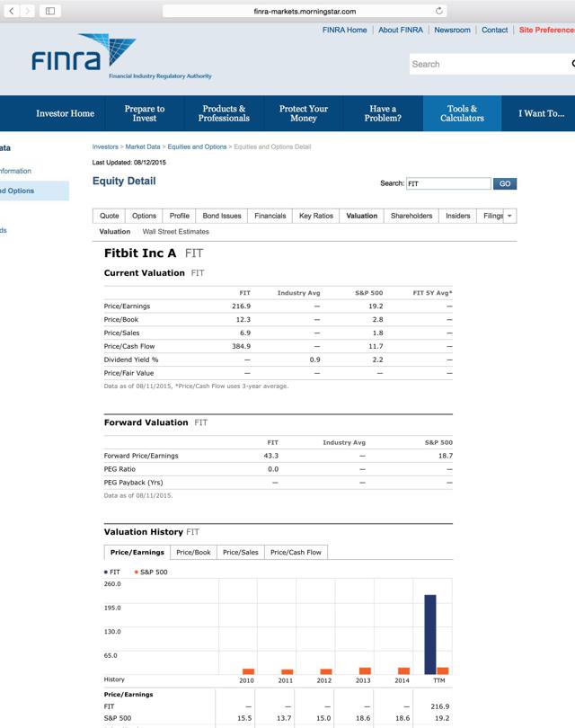Switch to the Key Ratios tab
Viewport: 575px width, 728px height.
click(x=316, y=216)
